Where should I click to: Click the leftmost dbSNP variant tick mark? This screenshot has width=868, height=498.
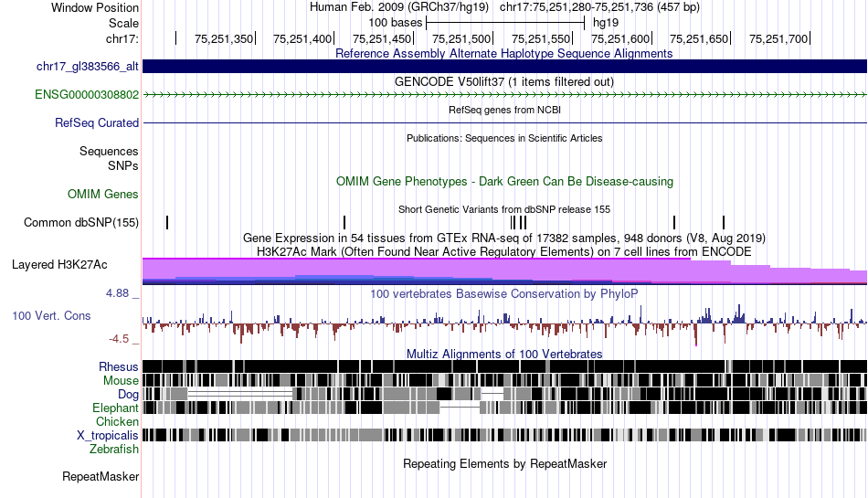[x=167, y=222]
